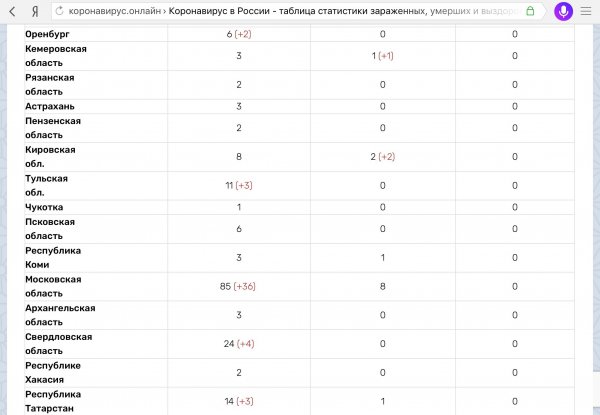Click the Кировская обл. deaths value 2 (+2)
This screenshot has width=600, height=415.
click(x=383, y=157)
